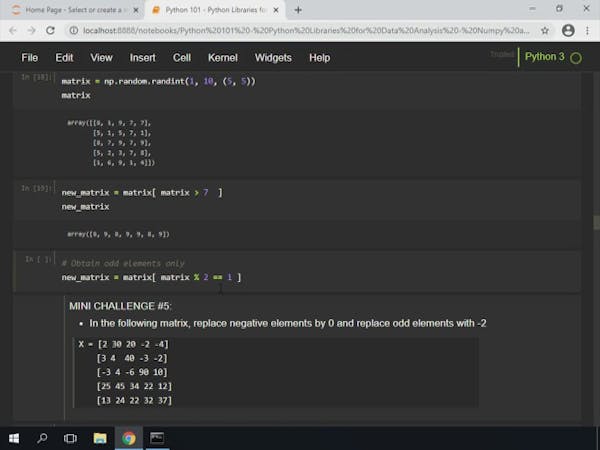Click the localhost URL address bar
This screenshot has width=600, height=450.
tap(306, 30)
